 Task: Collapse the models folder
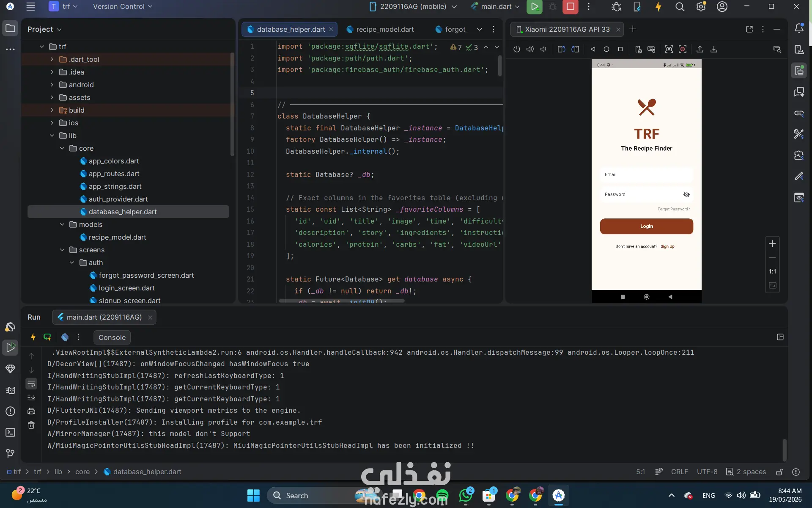coord(62,224)
